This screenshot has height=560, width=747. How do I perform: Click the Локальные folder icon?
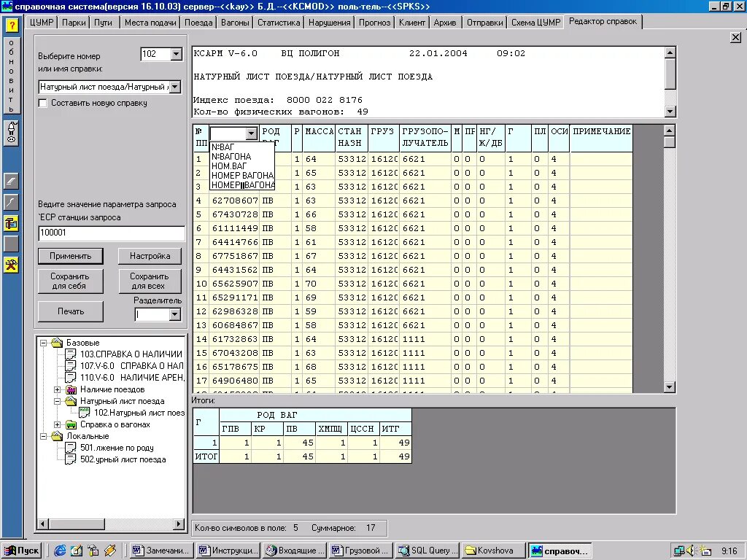[57, 436]
